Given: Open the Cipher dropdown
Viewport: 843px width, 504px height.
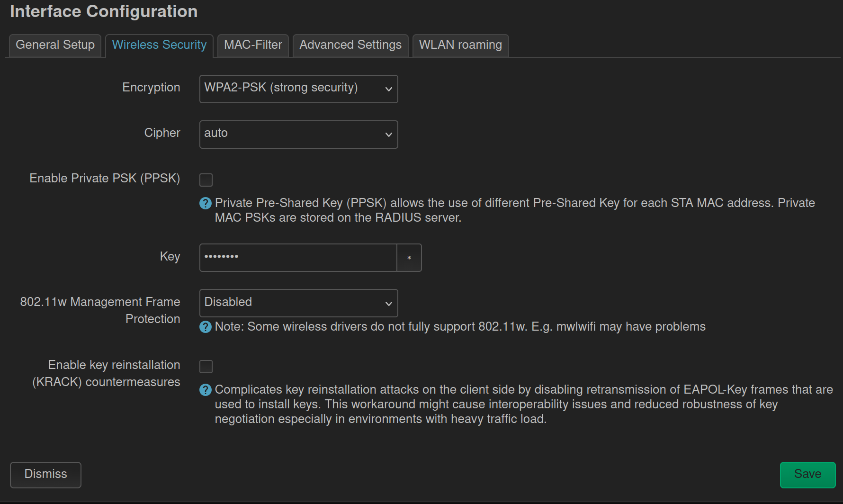Looking at the screenshot, I should tap(298, 135).
